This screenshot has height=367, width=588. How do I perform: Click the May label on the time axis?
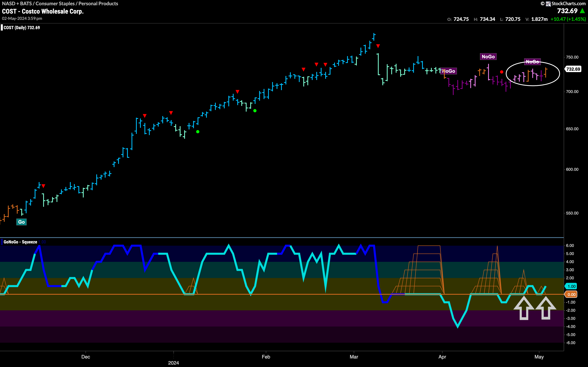539,357
